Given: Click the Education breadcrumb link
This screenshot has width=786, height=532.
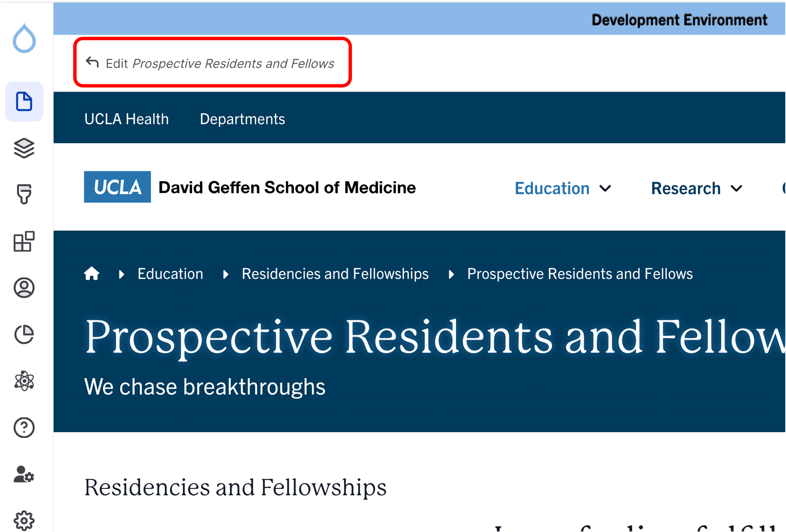Looking at the screenshot, I should [170, 274].
